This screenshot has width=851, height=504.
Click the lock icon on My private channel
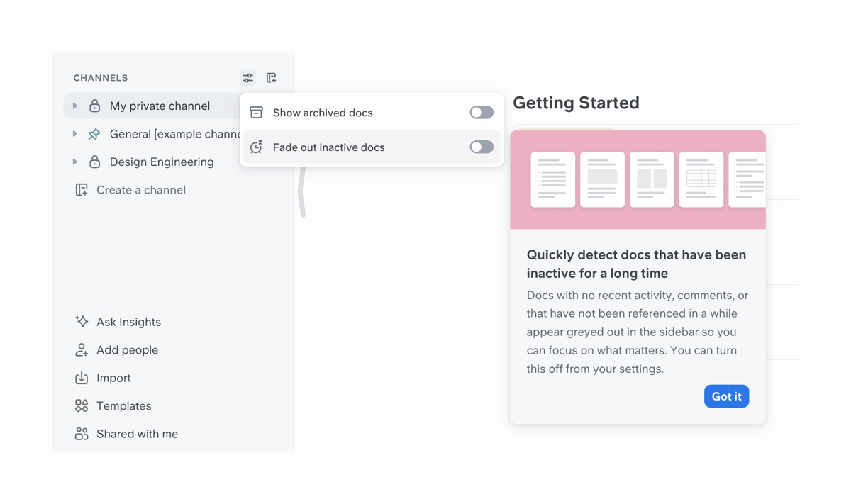pyautogui.click(x=94, y=105)
